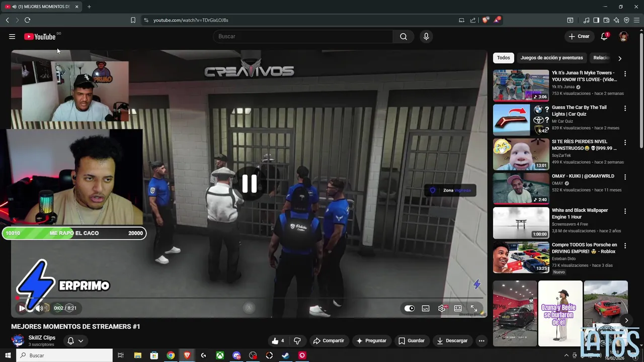Viewport: 644px width, 362px height.
Task: Open options for Guess The Car video
Action: 625,108
